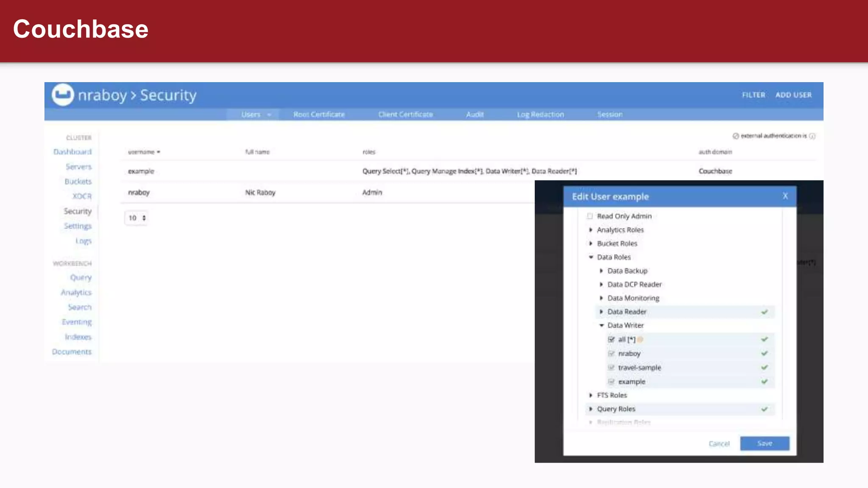Image resolution: width=868 pixels, height=488 pixels.
Task: Click the FILTER button
Action: point(754,95)
